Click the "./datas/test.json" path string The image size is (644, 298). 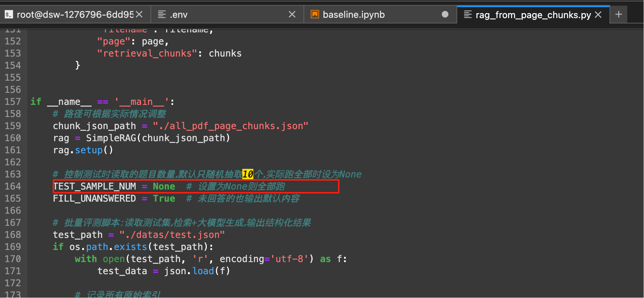(172, 235)
